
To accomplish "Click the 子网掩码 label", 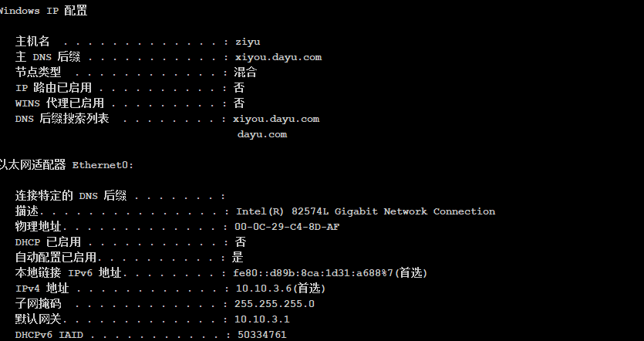I will [39, 304].
